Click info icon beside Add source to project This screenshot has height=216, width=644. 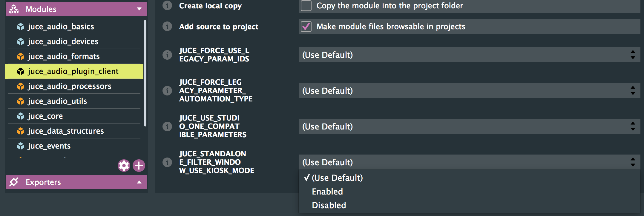167,26
